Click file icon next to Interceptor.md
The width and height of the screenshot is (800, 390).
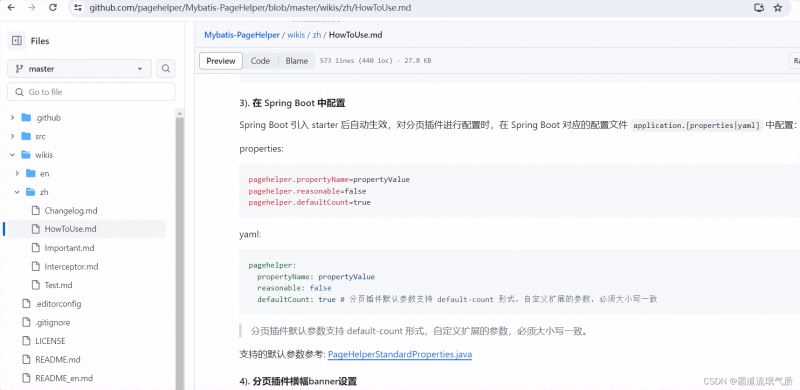[x=35, y=266]
